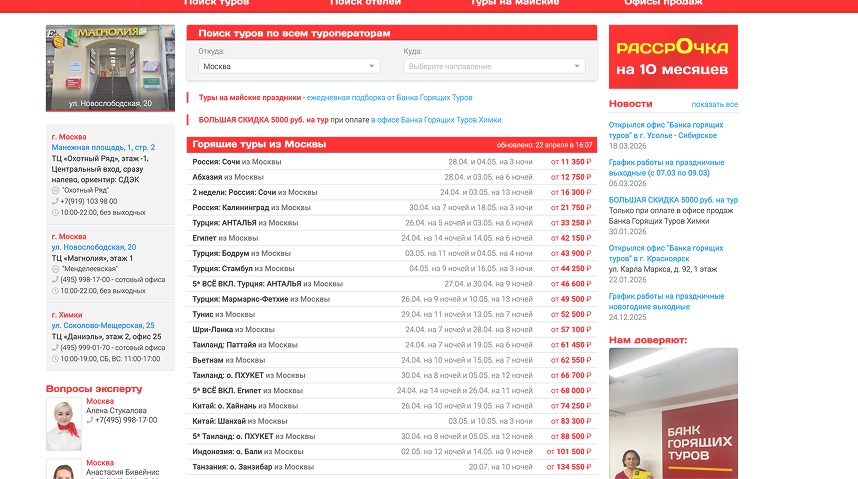Open 'Таиланд: Паттайя из Москвы' tour
This screenshot has height=479, width=858.
click(392, 345)
